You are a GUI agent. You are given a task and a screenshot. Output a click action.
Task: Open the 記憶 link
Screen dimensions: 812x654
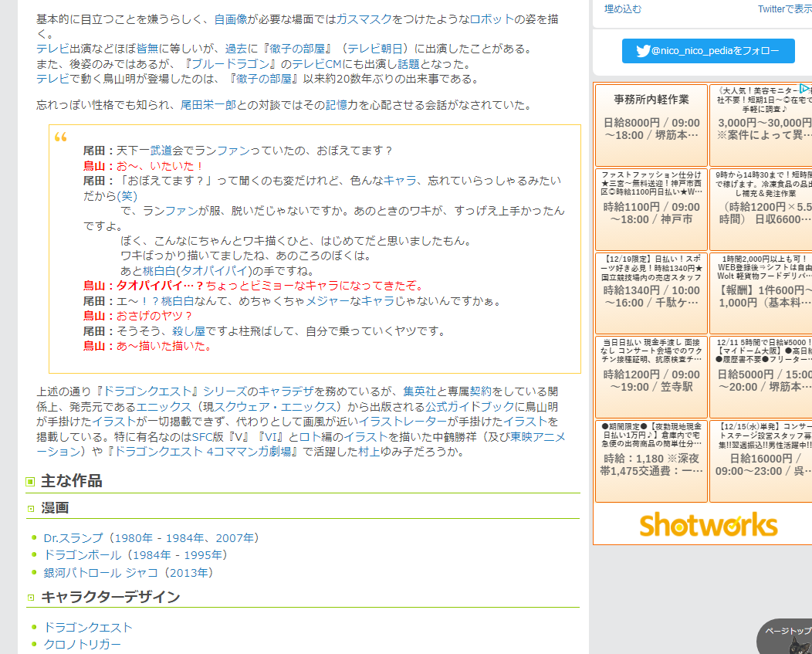pos(336,105)
